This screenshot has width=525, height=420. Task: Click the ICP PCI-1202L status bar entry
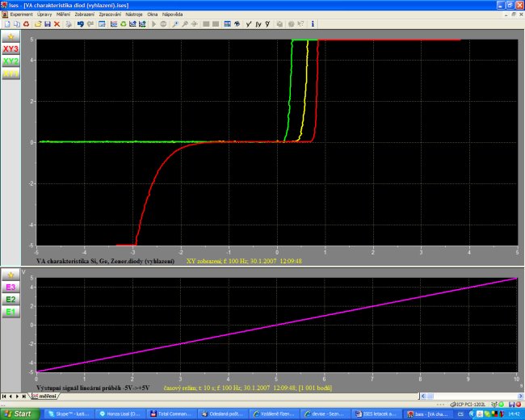pyautogui.click(x=468, y=405)
